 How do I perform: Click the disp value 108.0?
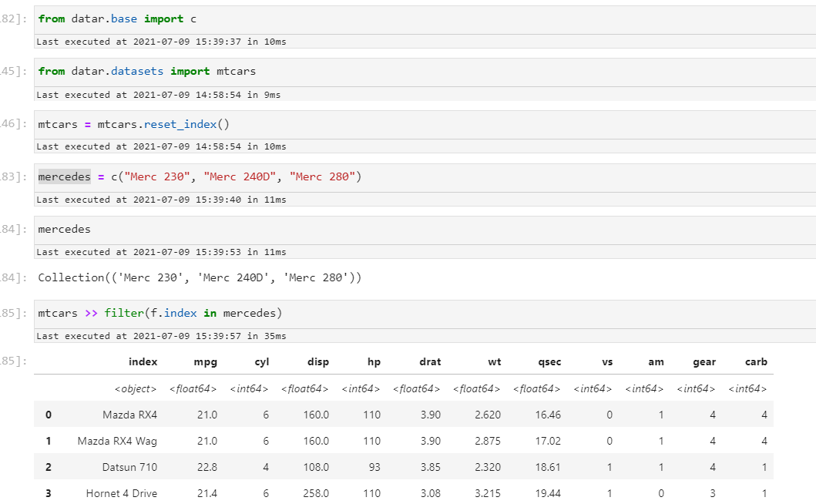(316, 468)
